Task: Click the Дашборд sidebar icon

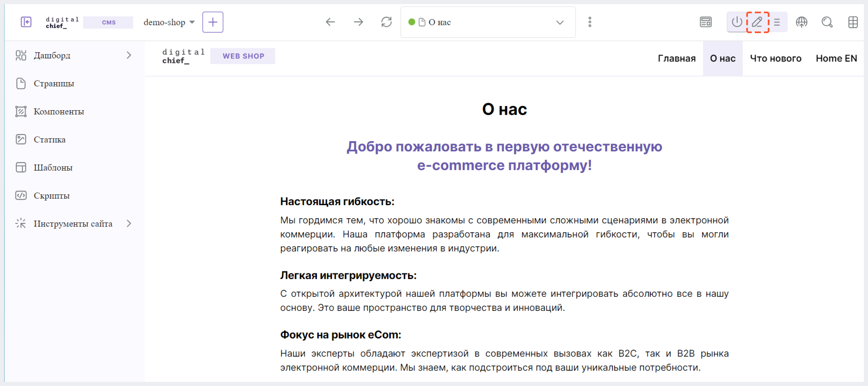Action: coord(21,55)
